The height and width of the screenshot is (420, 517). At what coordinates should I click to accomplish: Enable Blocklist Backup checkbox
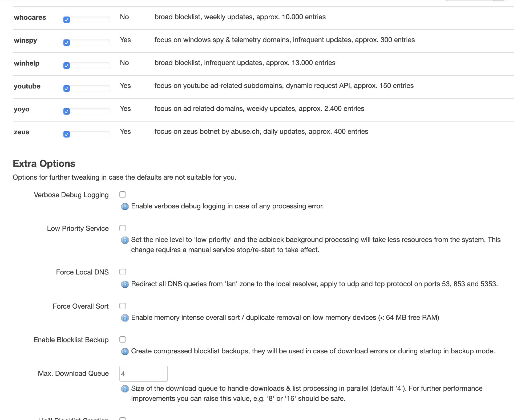pos(123,340)
